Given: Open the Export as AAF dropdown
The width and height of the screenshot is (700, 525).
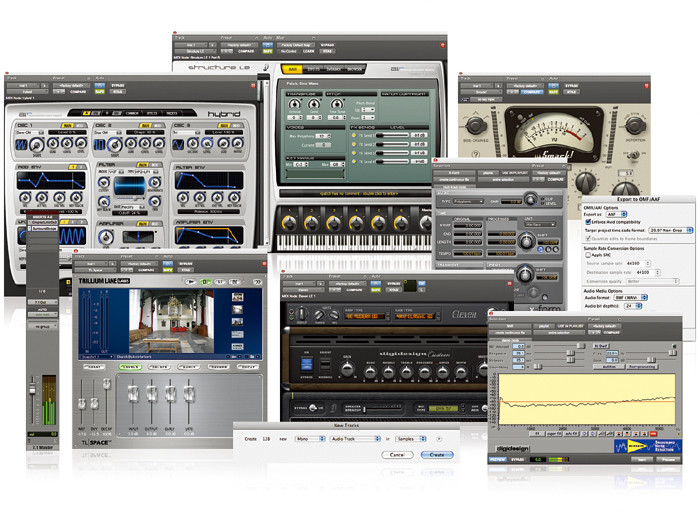Looking at the screenshot, I should (x=617, y=214).
